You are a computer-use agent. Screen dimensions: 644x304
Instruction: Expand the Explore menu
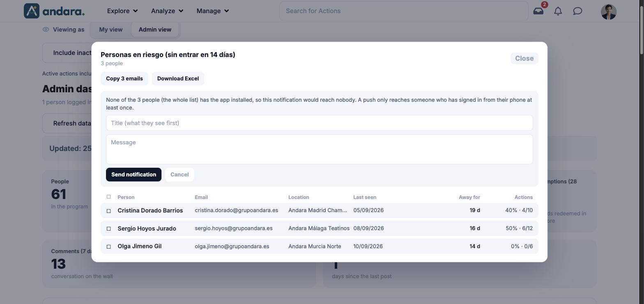click(122, 11)
